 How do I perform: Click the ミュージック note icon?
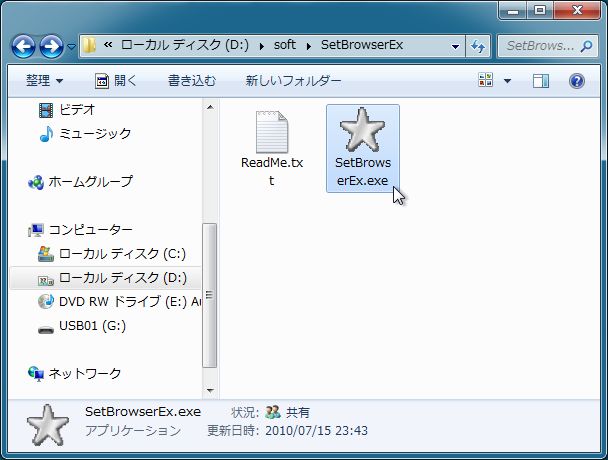point(46,134)
